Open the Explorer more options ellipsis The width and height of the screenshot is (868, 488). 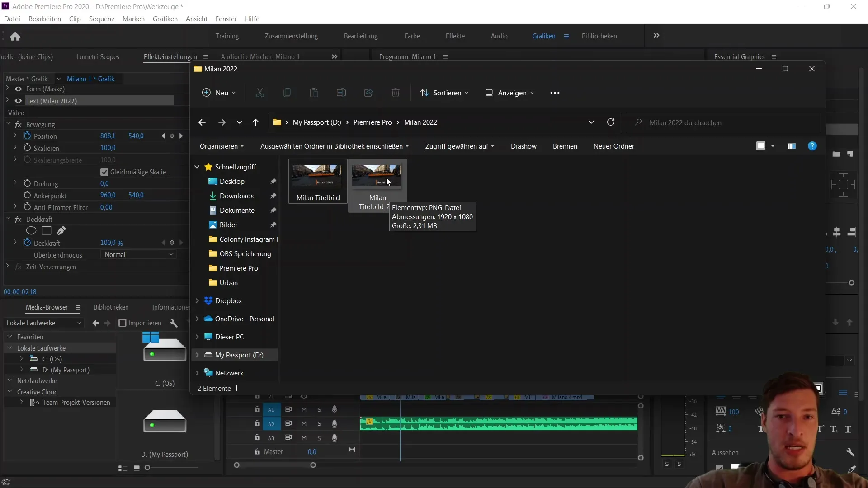[555, 93]
